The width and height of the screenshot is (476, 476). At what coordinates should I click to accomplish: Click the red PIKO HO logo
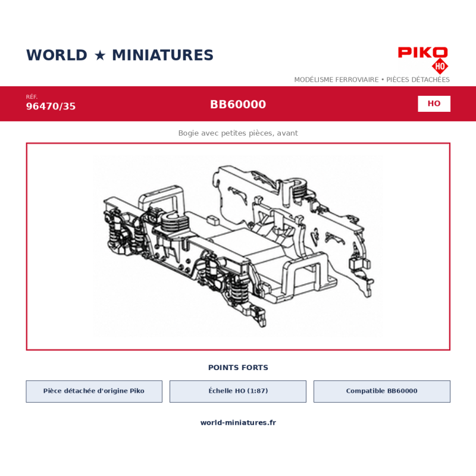pos(423,60)
